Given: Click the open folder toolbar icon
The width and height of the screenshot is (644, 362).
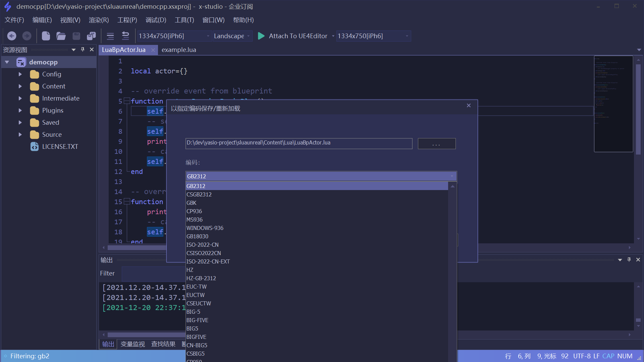Looking at the screenshot, I should point(61,36).
